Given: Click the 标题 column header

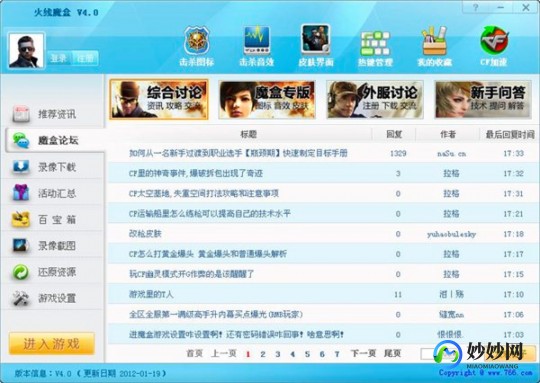Looking at the screenshot, I should tap(248, 134).
